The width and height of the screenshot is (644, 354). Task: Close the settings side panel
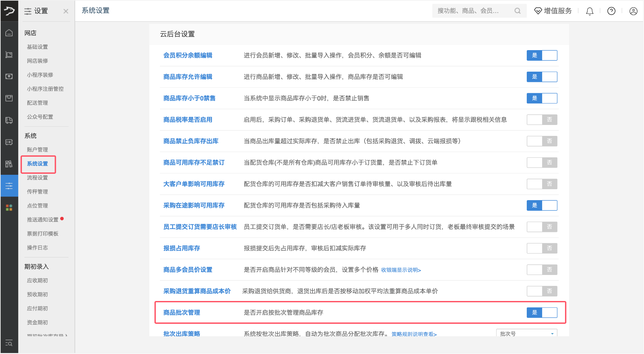click(66, 11)
